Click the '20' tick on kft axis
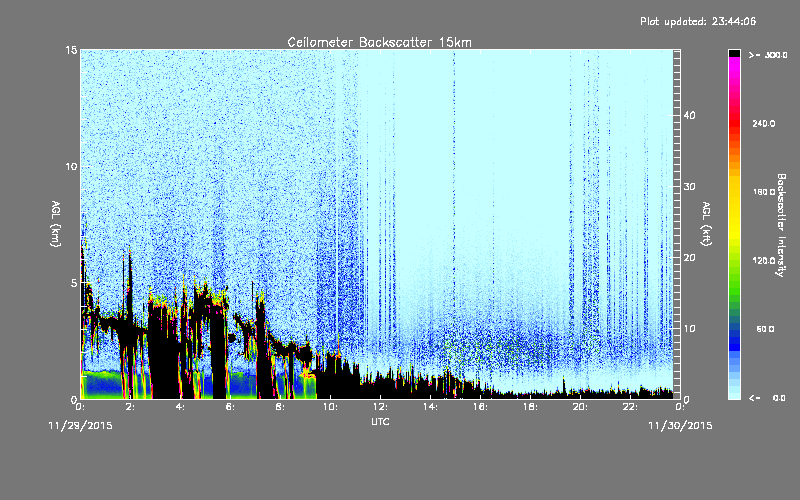 click(x=689, y=258)
